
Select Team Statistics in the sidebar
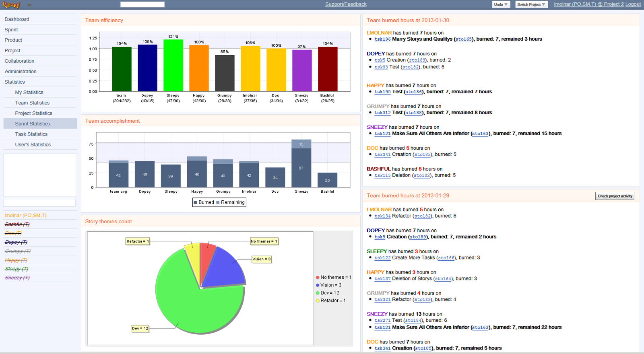tap(40, 103)
